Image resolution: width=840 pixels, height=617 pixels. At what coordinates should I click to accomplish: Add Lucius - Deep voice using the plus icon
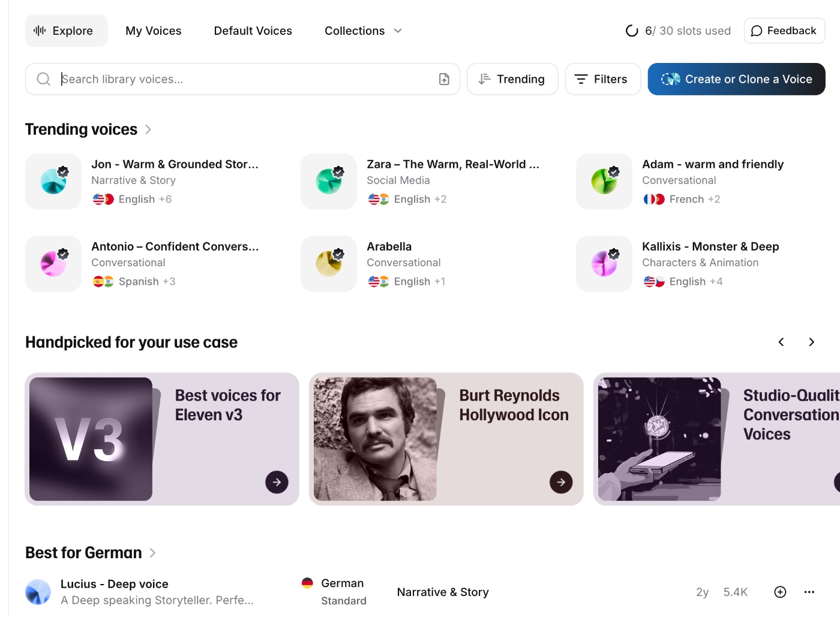[780, 592]
